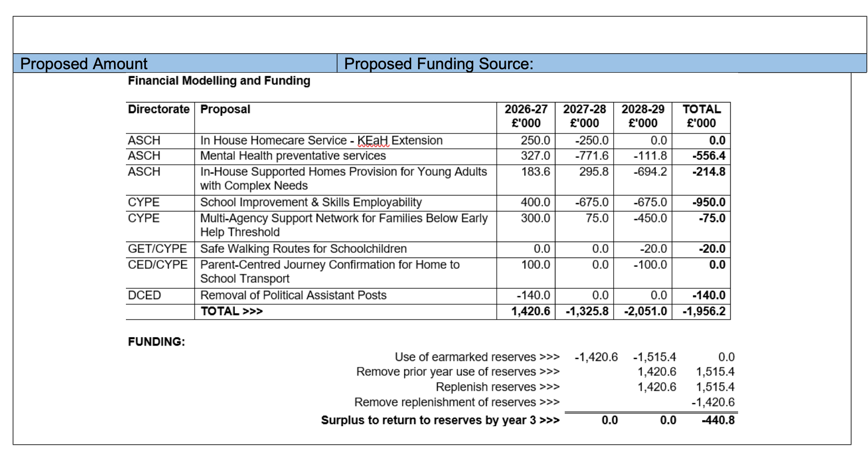
Task: Click the Proposed Amount header cell
Action: coord(84,64)
